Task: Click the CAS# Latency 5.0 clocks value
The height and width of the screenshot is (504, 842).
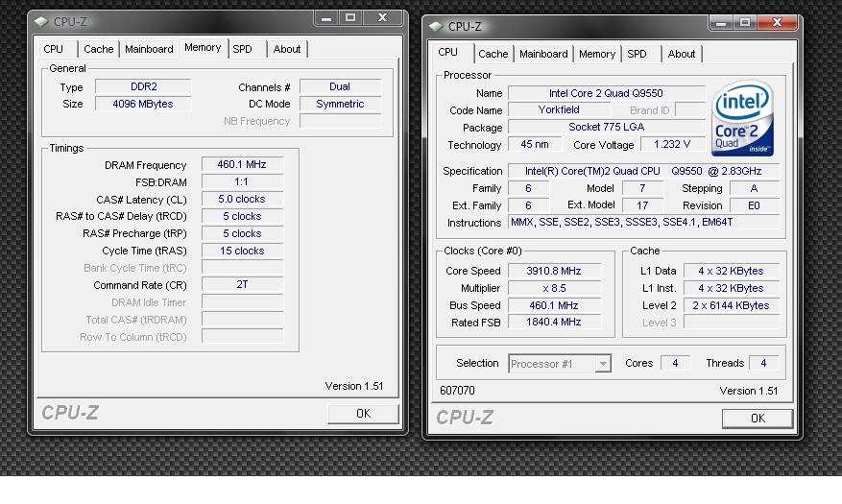Action: pyautogui.click(x=242, y=199)
